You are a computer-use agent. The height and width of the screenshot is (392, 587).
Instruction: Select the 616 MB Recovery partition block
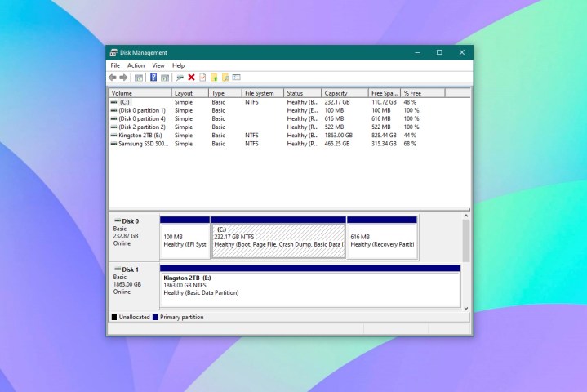[x=382, y=237]
